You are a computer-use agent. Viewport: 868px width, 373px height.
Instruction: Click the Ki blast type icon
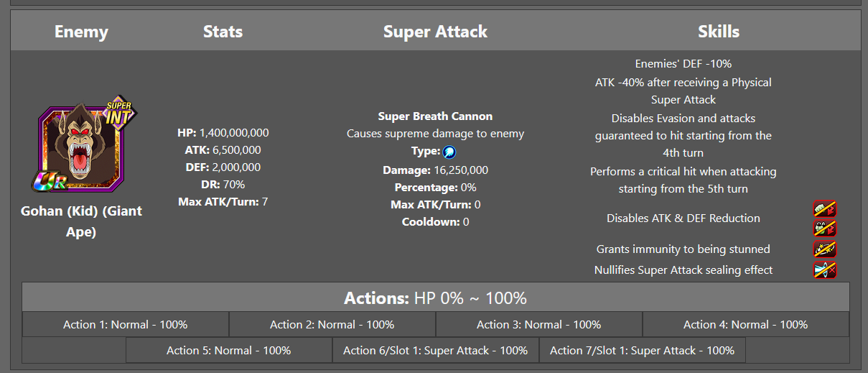point(449,152)
